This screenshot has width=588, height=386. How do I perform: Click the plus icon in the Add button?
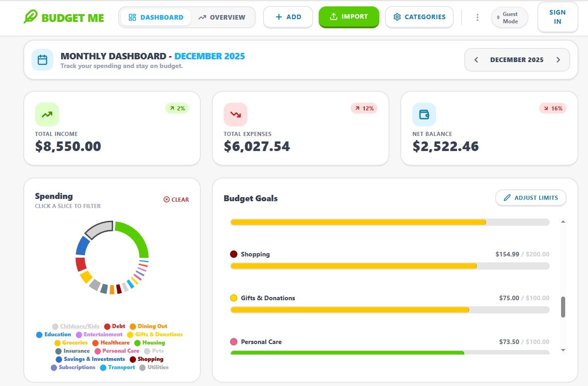[x=278, y=16]
